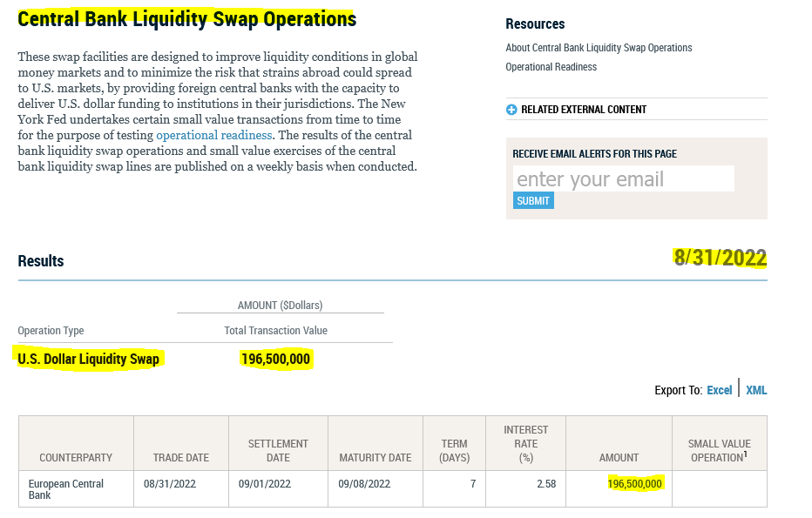This screenshot has height=518, width=812.
Task: Click the INTEREST RATE (%) column header
Action: tap(525, 444)
